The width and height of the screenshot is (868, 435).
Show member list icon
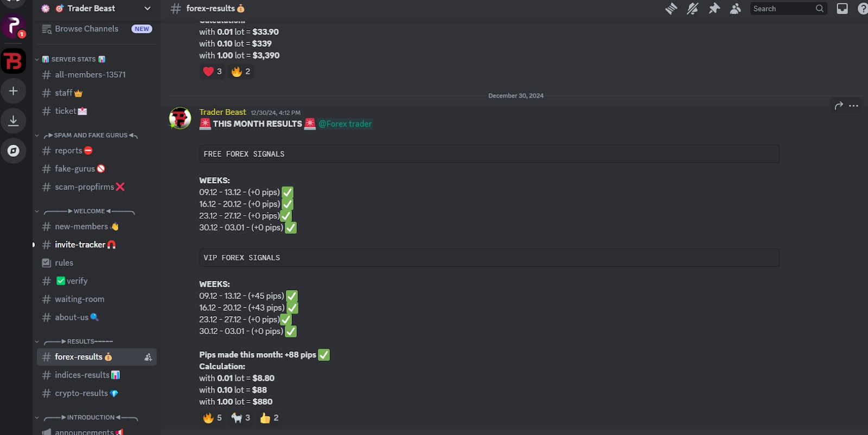click(736, 9)
